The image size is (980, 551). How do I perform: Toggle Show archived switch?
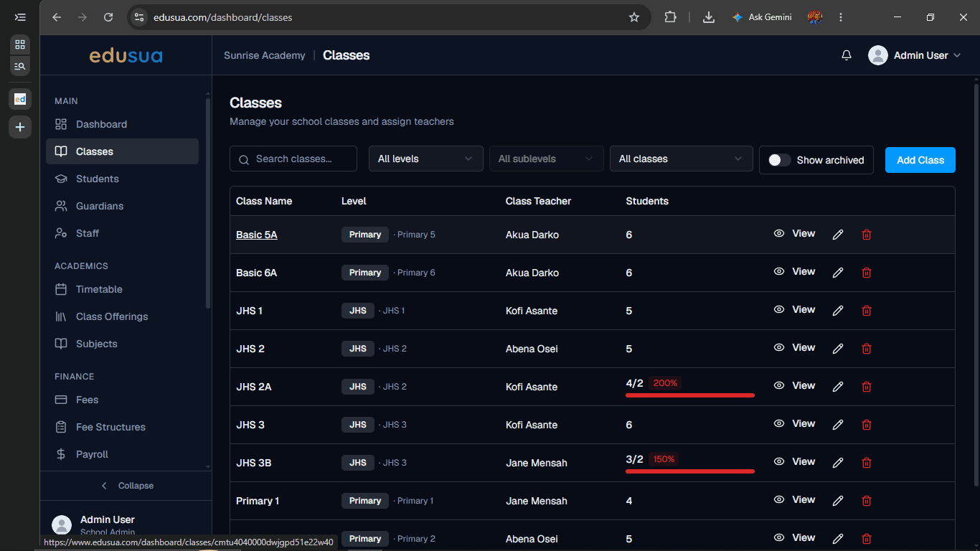click(x=780, y=160)
